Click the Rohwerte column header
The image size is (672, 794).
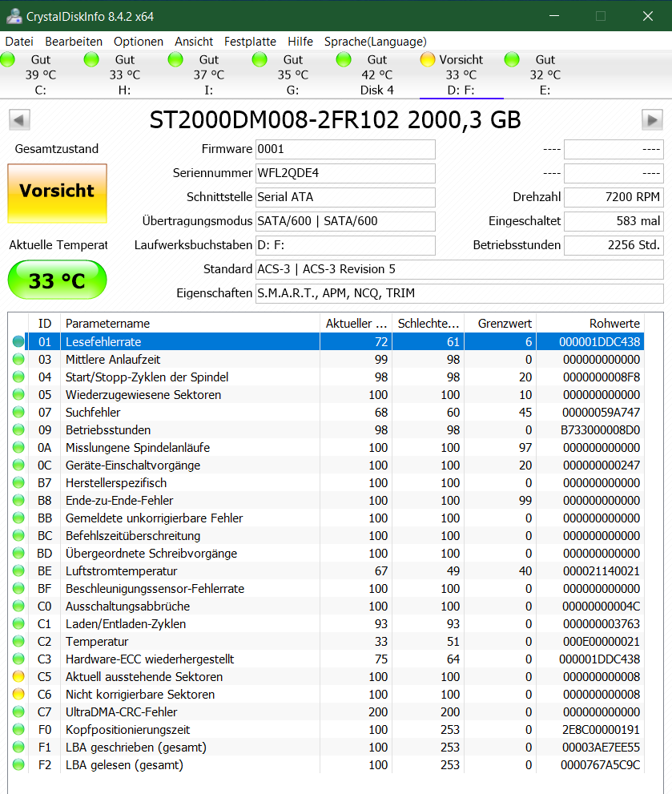click(590, 324)
